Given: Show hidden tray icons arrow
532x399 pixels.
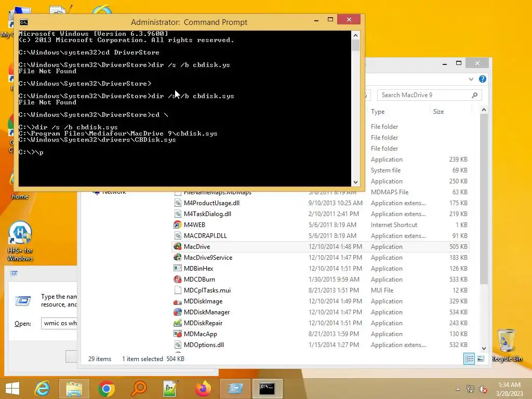Looking at the screenshot, I should [458, 389].
